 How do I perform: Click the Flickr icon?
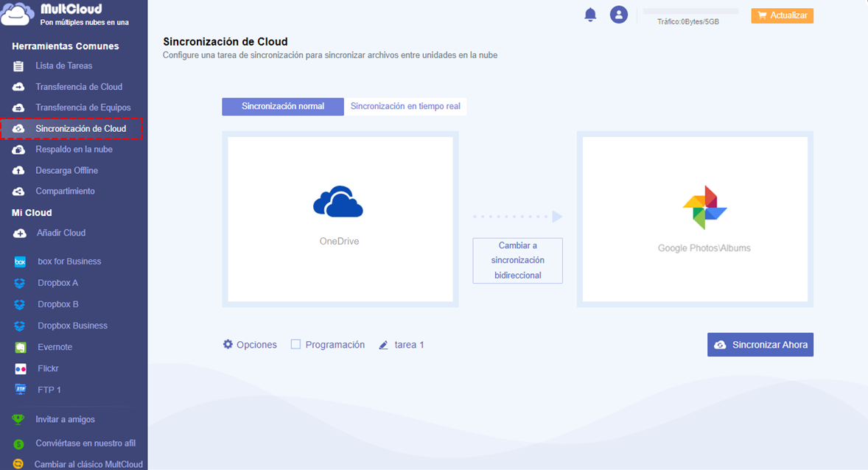point(20,368)
